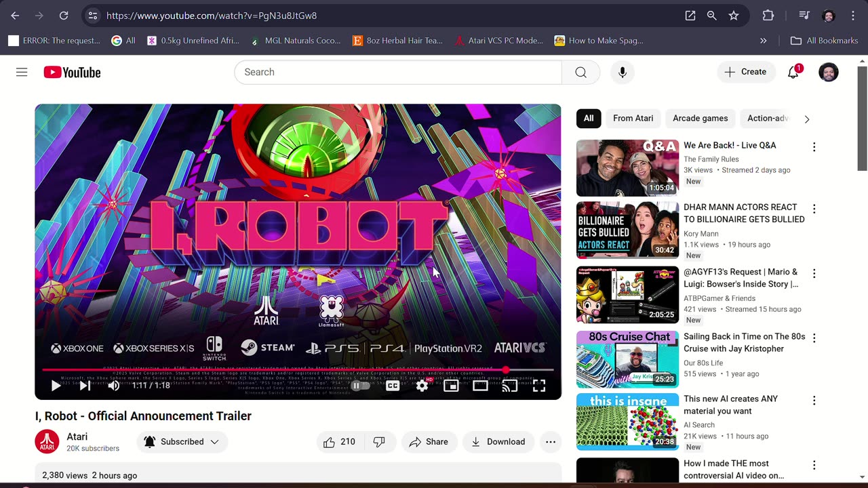Open the account avatar menu on YouTube
868x488 pixels.
pyautogui.click(x=828, y=72)
